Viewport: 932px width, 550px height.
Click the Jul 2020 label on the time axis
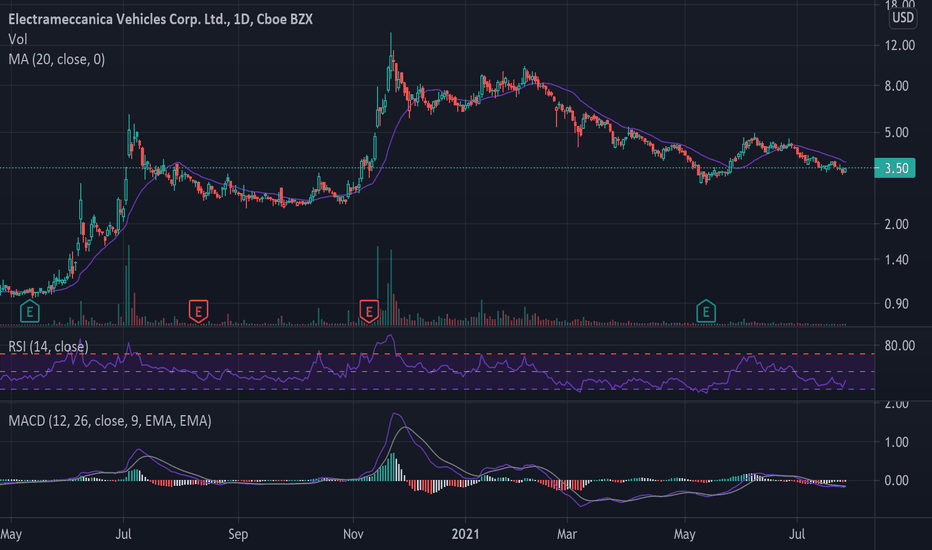pos(123,534)
